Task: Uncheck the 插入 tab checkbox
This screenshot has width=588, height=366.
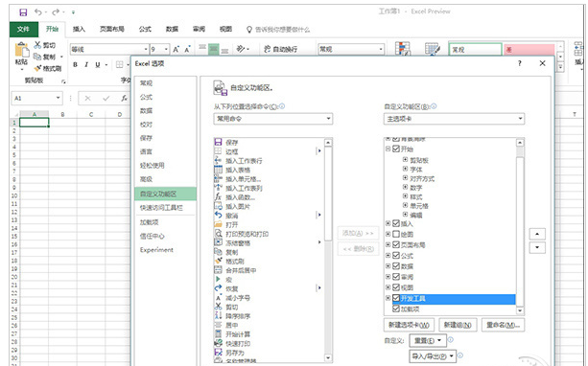Action: click(x=396, y=223)
